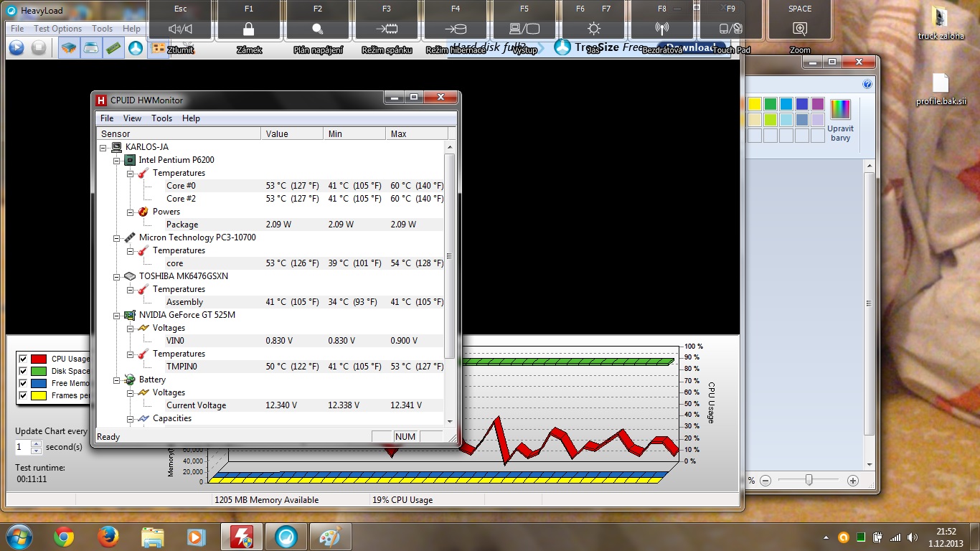980x551 pixels.
Task: Start the HeavyLoad test with the play icon
Action: (x=17, y=48)
